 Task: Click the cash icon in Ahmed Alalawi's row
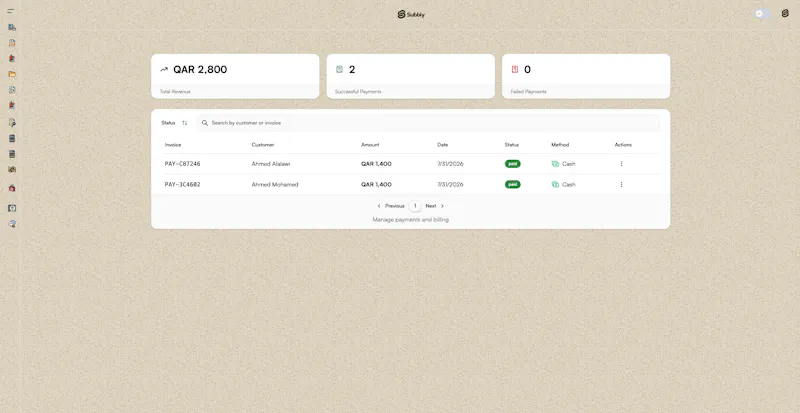(555, 164)
